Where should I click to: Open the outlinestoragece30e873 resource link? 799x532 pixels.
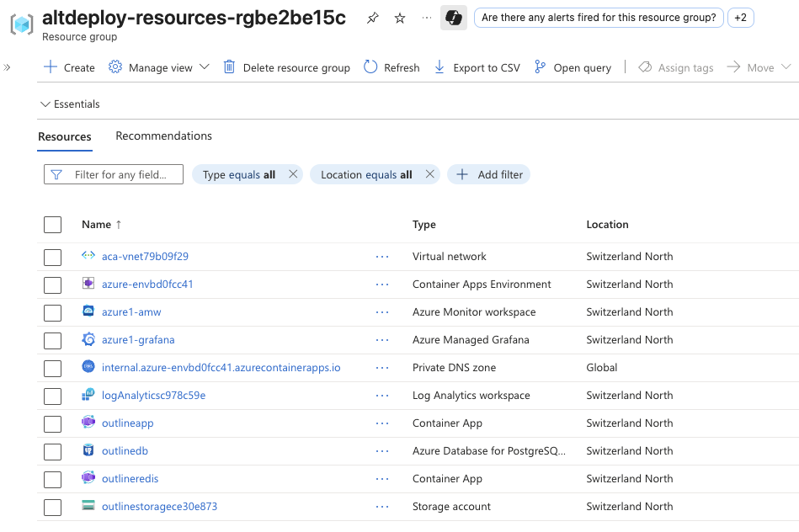click(159, 507)
